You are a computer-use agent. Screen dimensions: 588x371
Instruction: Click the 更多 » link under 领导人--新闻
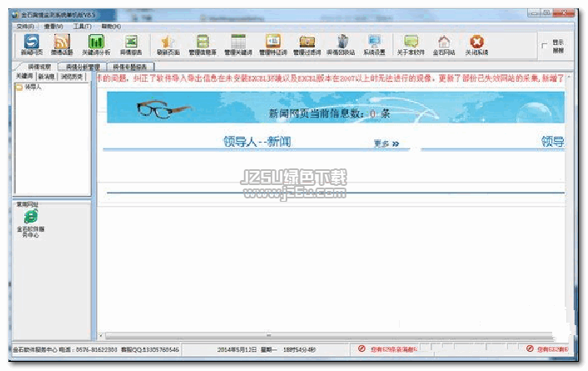pyautogui.click(x=386, y=143)
